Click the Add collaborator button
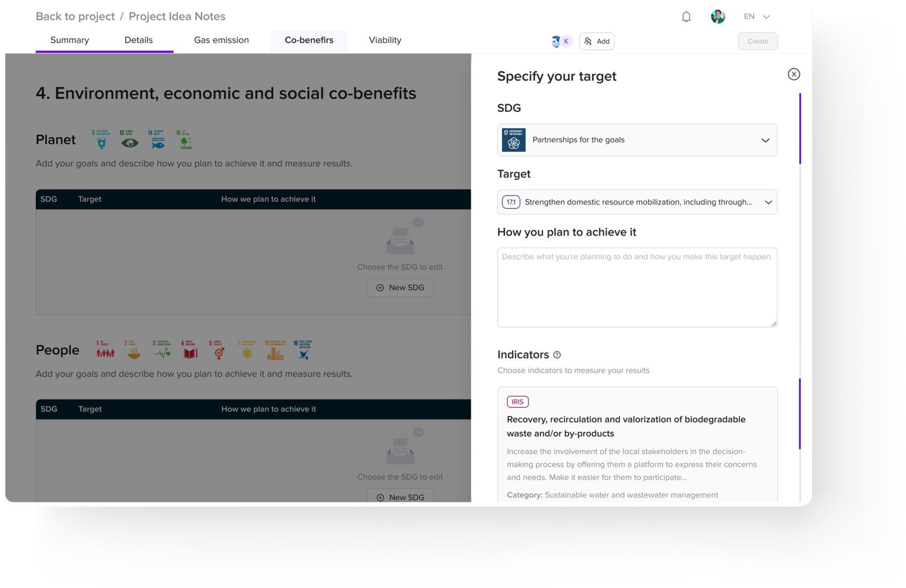The width and height of the screenshot is (906, 588). tap(596, 41)
